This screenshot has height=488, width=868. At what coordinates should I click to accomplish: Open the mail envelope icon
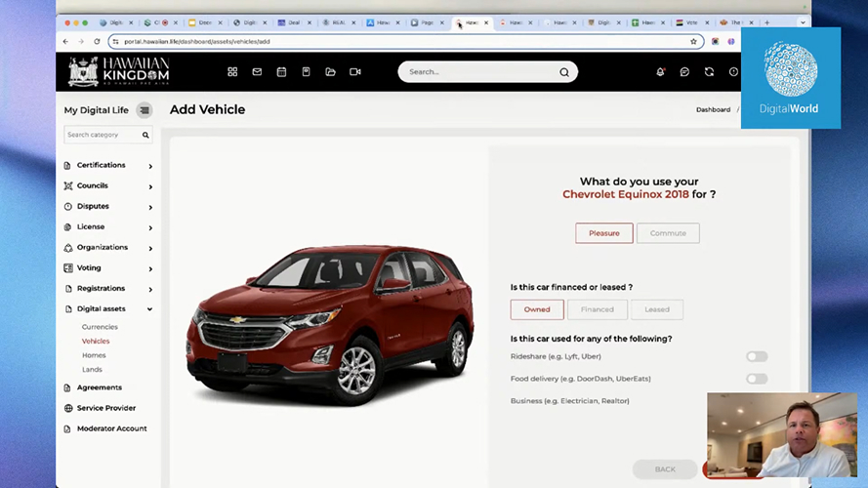click(257, 71)
